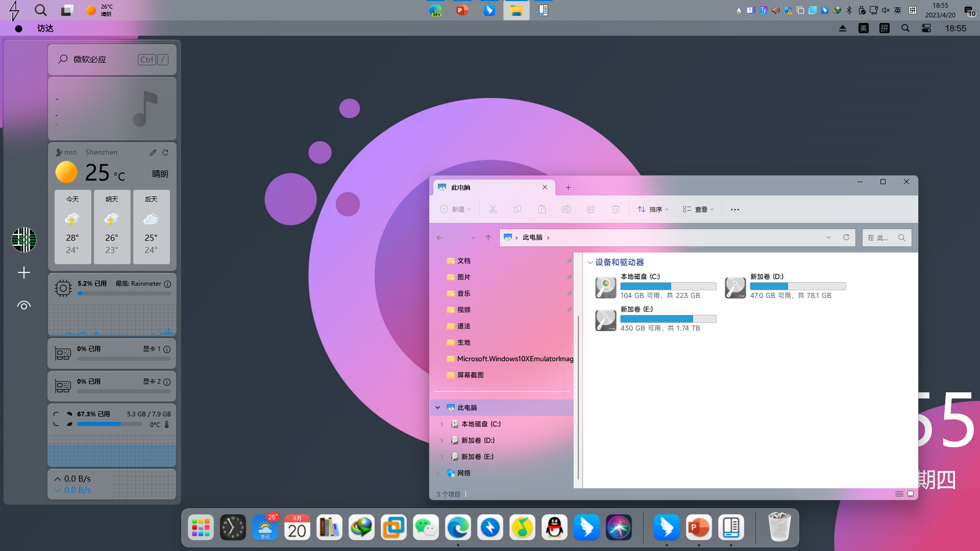
Task: Collapse the 设备和驱动器 group
Action: click(590, 262)
